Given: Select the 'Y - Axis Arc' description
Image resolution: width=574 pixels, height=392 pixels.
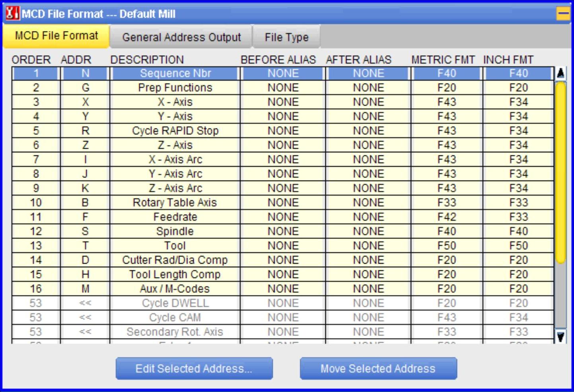Looking at the screenshot, I should pyautogui.click(x=175, y=174).
